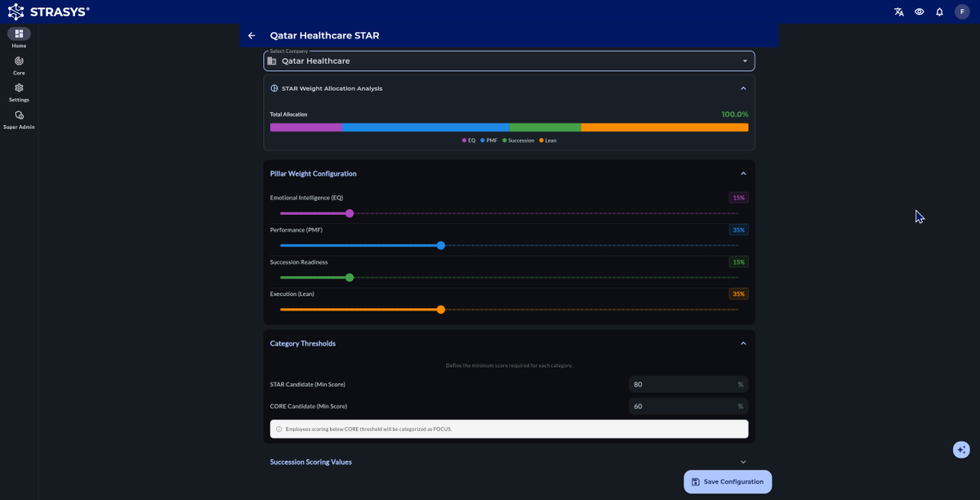Toggle the eye visibility icon in header
980x500 pixels.
coord(920,12)
